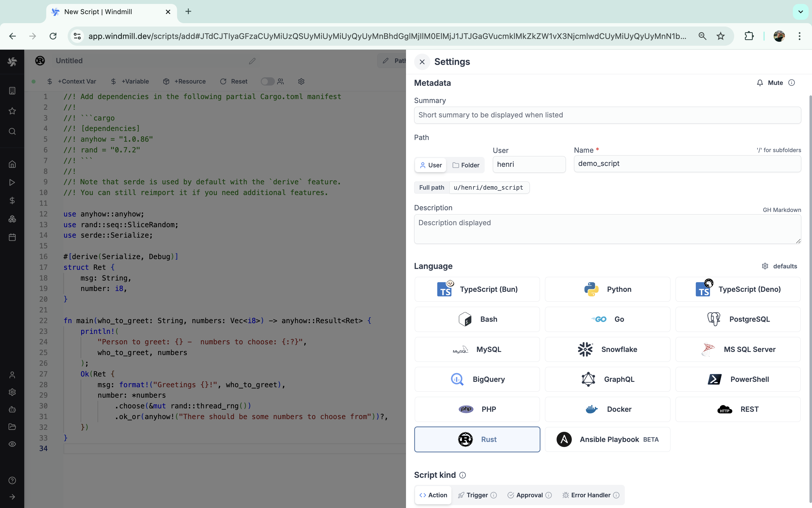
Task: Choose Rust language
Action: click(x=477, y=439)
